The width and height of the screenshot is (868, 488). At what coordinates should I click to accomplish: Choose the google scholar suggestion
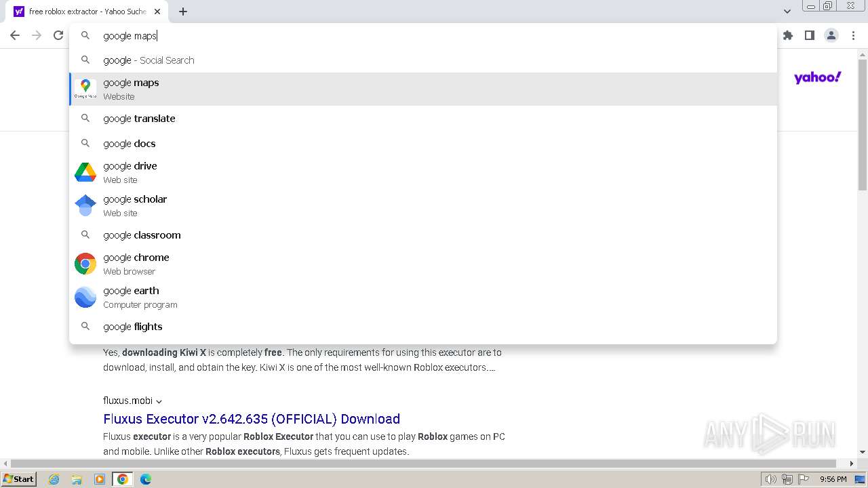423,205
